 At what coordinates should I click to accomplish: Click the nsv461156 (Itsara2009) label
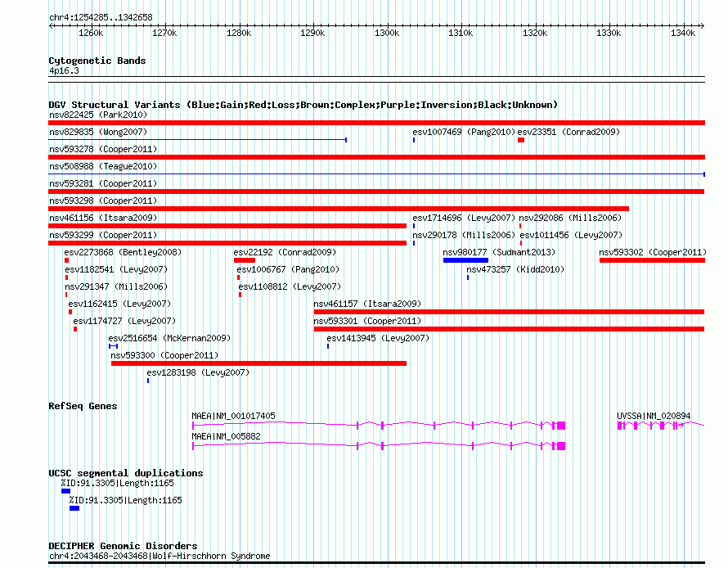[103, 218]
